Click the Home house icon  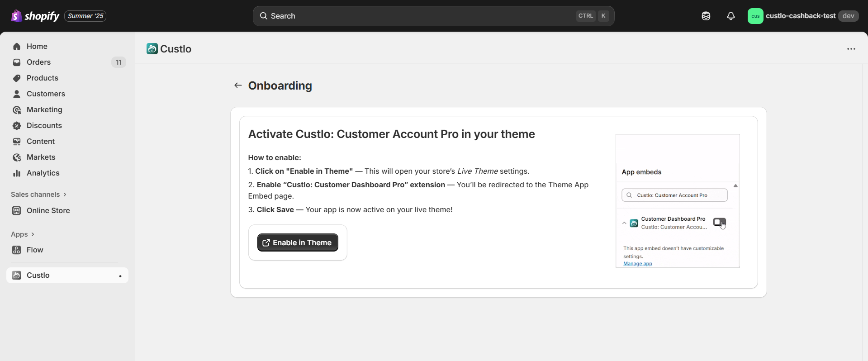[x=17, y=46]
